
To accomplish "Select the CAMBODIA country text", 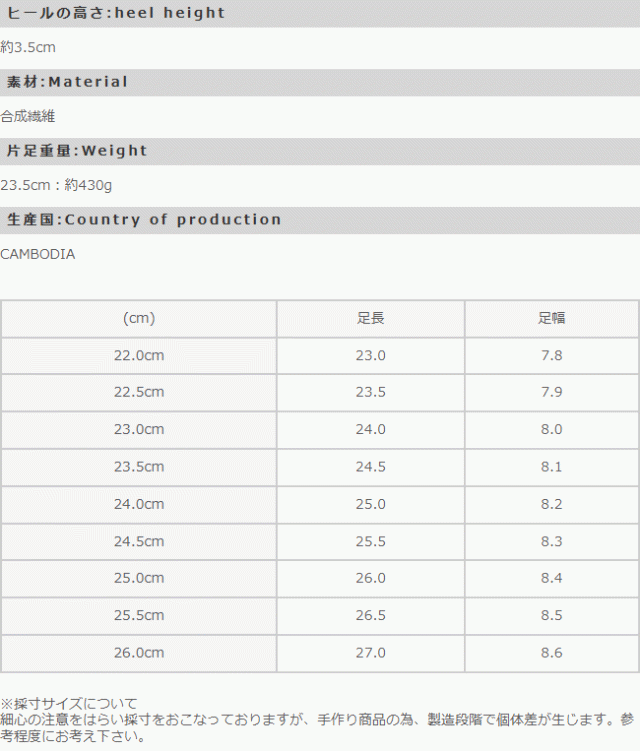I will tap(38, 254).
